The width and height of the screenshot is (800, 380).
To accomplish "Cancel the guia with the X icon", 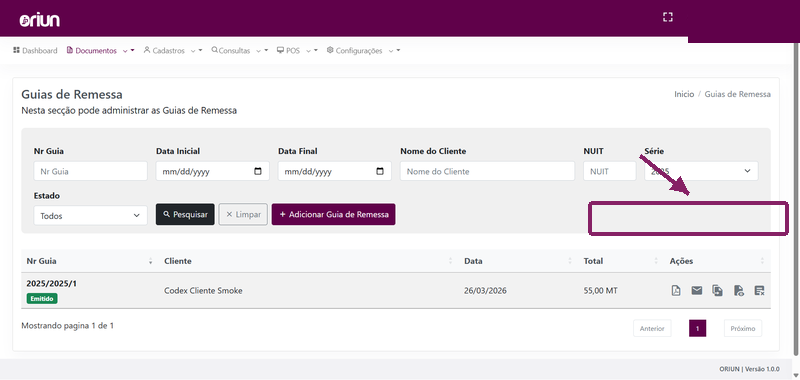I will (x=759, y=291).
